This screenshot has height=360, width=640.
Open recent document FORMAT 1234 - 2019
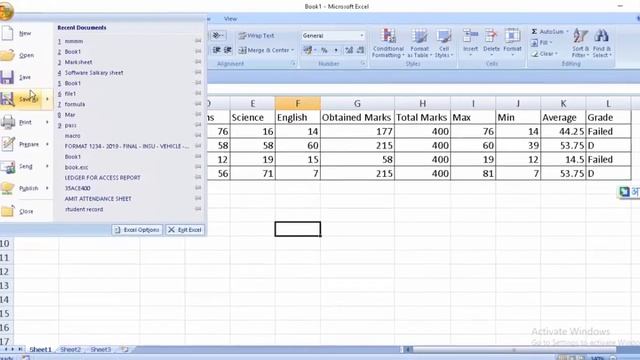click(x=127, y=146)
